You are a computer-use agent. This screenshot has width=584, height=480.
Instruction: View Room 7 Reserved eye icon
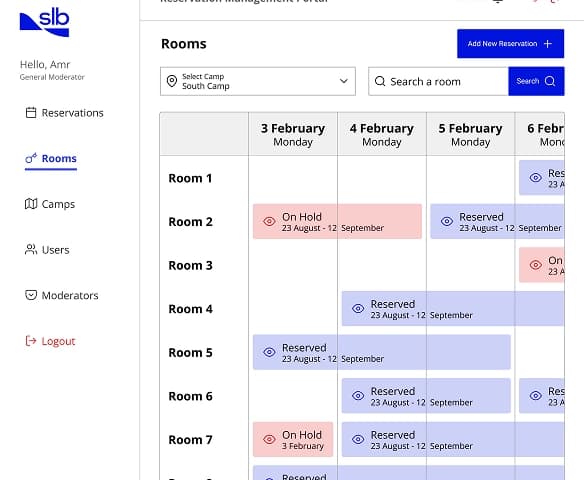click(x=358, y=439)
